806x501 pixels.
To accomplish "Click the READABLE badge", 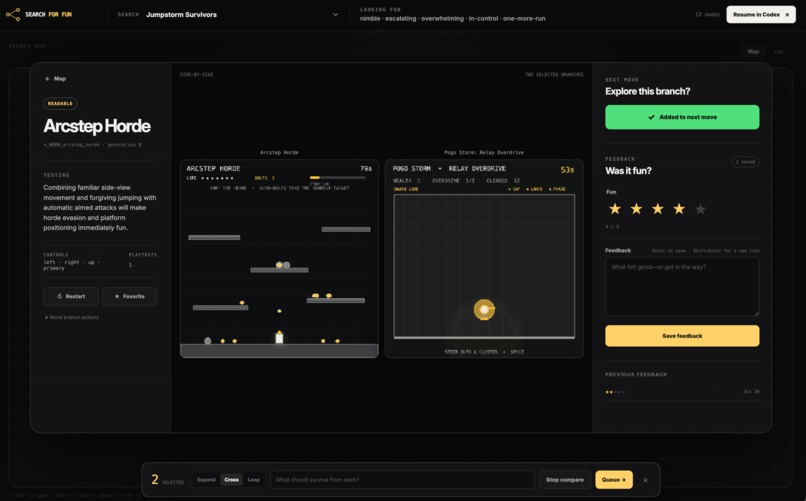I will point(60,103).
